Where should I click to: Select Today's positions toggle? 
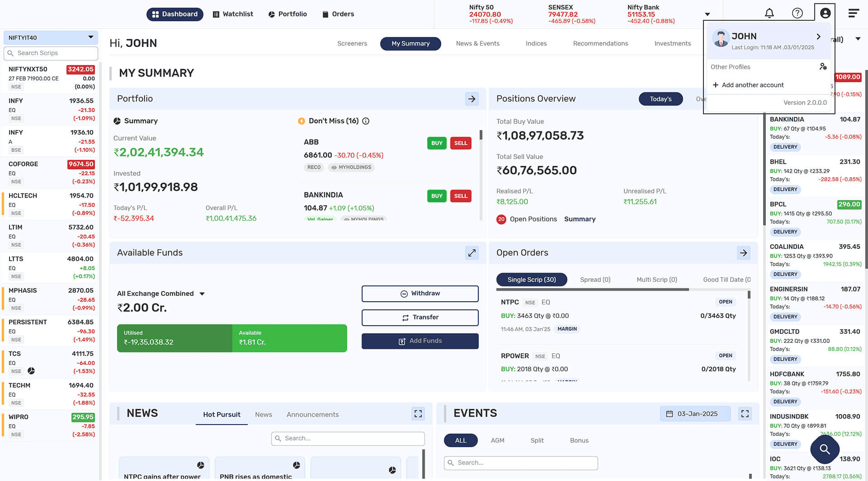tap(660, 99)
